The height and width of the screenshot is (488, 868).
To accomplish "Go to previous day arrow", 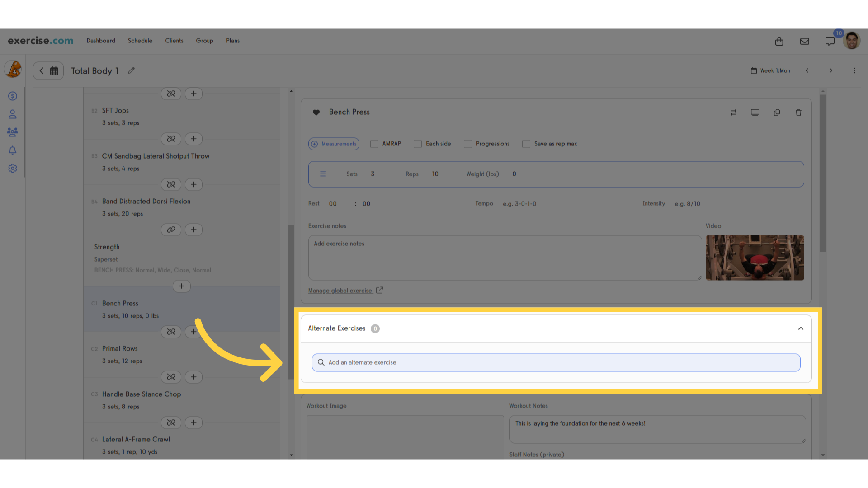I will [807, 70].
